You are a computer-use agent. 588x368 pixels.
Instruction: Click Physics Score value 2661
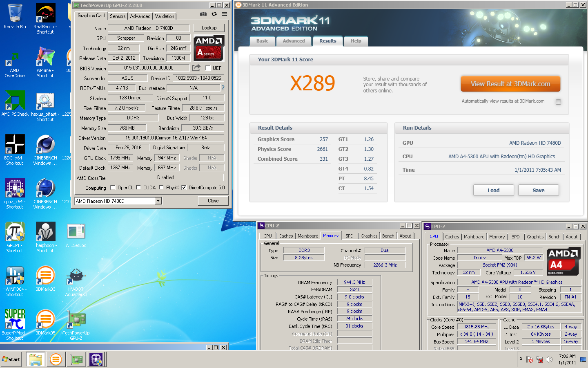(323, 149)
